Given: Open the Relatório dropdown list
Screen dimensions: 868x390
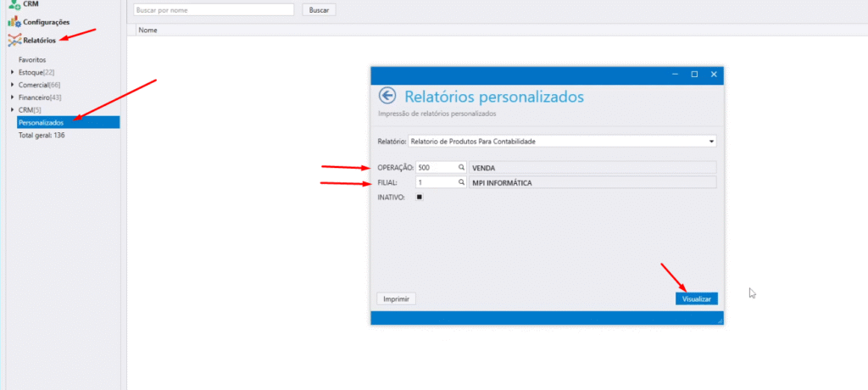Looking at the screenshot, I should (711, 141).
